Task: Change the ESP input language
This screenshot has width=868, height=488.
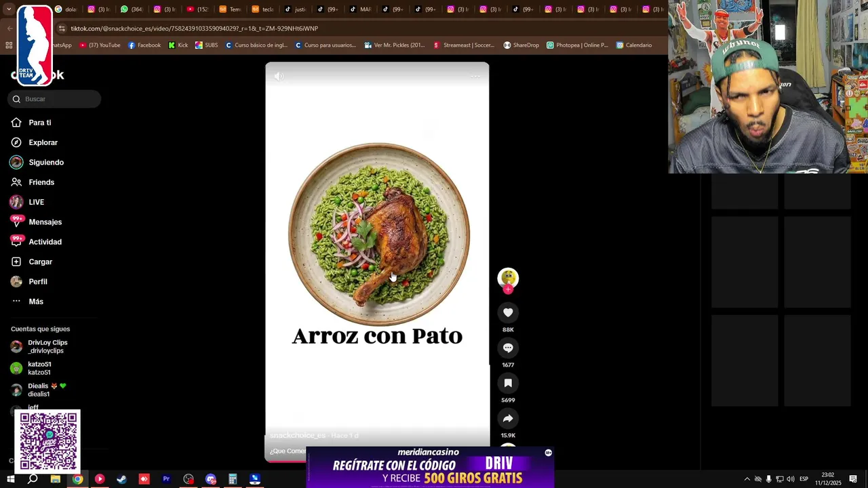Action: [x=804, y=479]
